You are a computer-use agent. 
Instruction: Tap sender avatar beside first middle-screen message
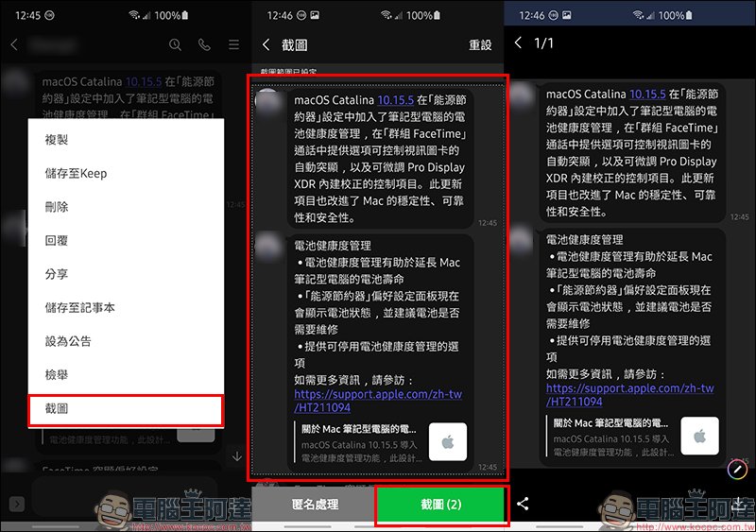pyautogui.click(x=267, y=102)
